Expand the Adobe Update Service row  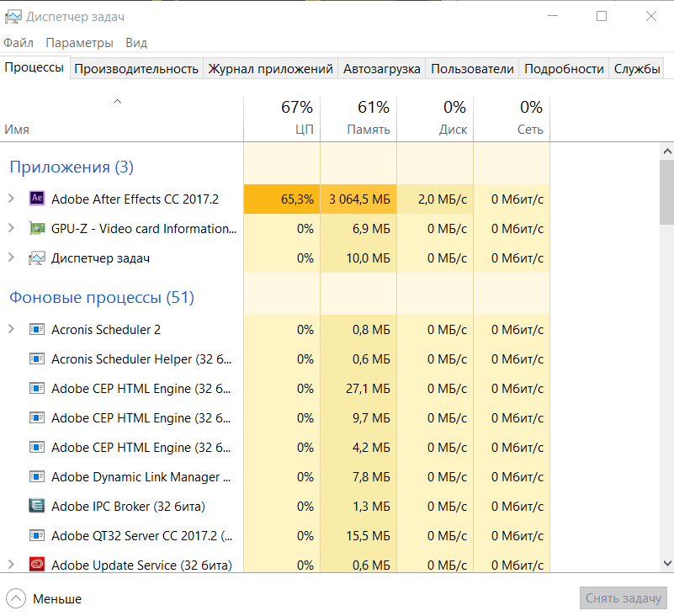tap(11, 565)
